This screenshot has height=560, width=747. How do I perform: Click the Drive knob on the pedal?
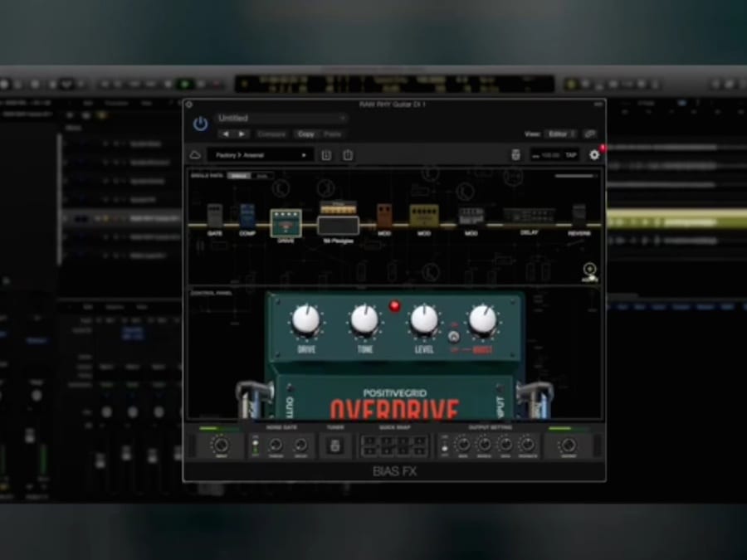[x=306, y=319]
